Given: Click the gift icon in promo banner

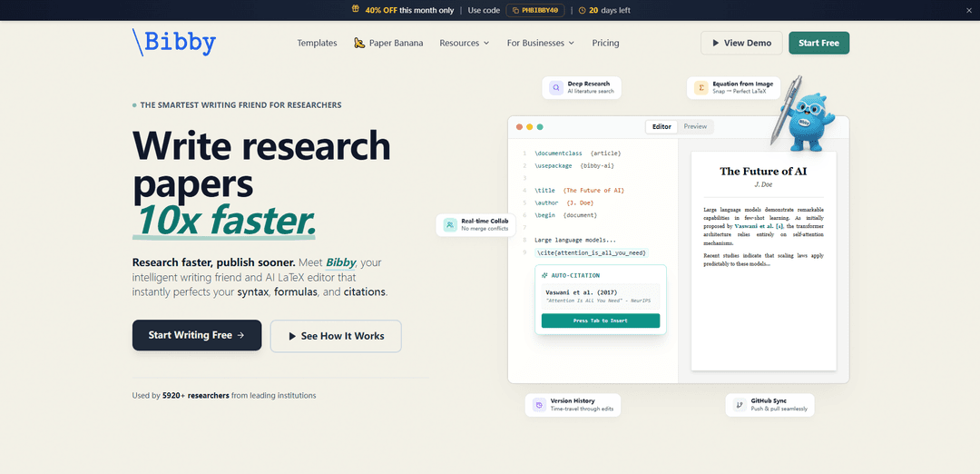Looking at the screenshot, I should (356, 10).
